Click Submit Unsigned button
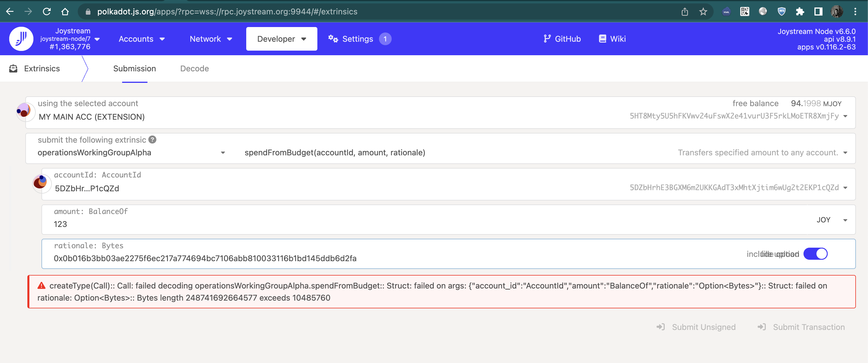The width and height of the screenshot is (868, 363). (x=696, y=327)
